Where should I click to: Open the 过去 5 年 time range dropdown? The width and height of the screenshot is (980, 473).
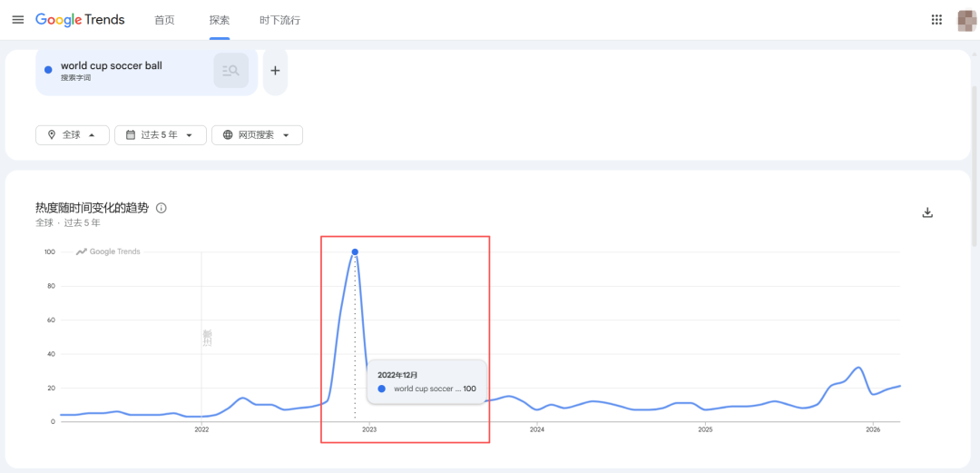pos(160,135)
